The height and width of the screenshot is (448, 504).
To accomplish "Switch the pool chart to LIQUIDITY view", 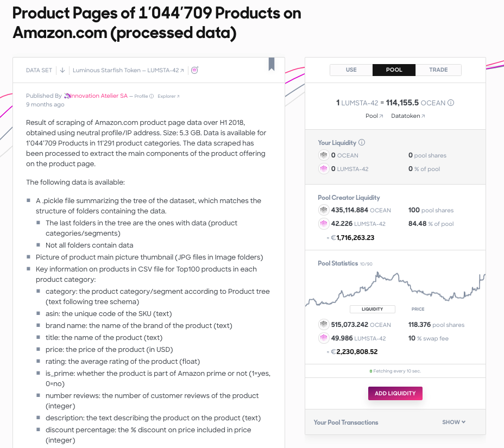I will click(x=372, y=308).
